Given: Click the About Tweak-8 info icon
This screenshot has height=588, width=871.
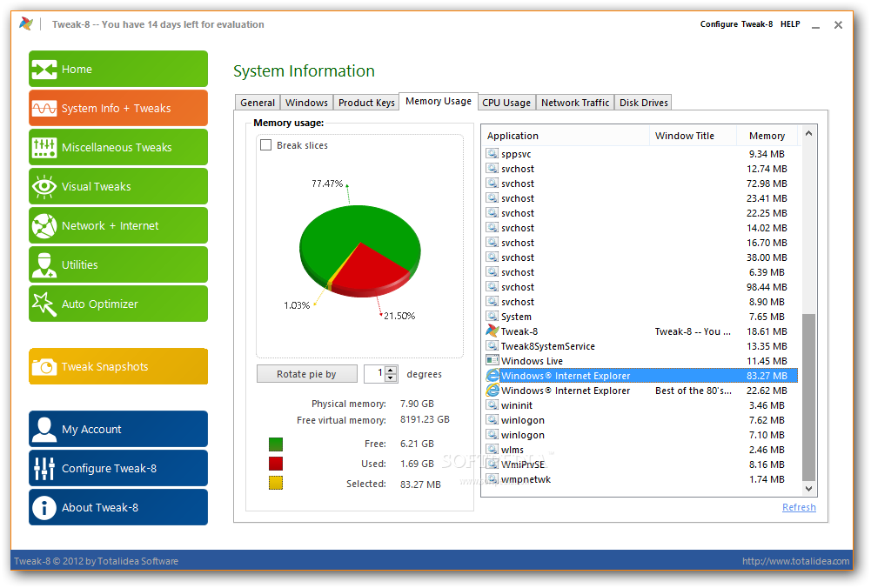Looking at the screenshot, I should (x=44, y=507).
